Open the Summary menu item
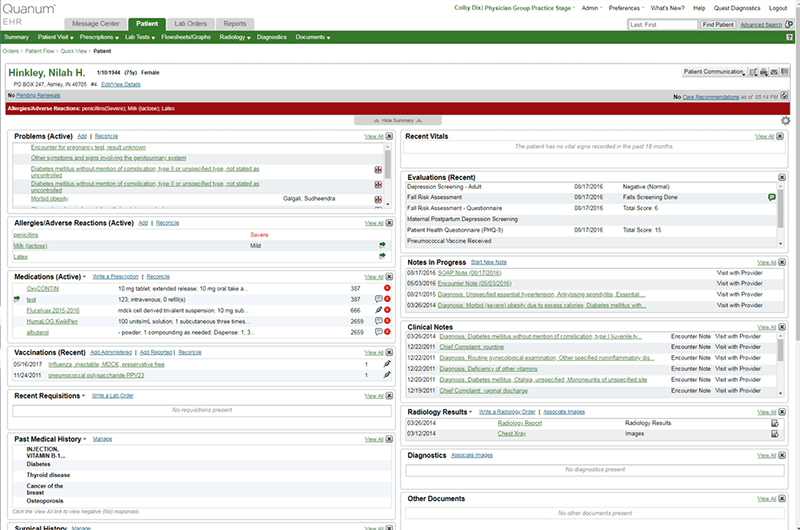This screenshot has width=800, height=530. click(x=16, y=37)
